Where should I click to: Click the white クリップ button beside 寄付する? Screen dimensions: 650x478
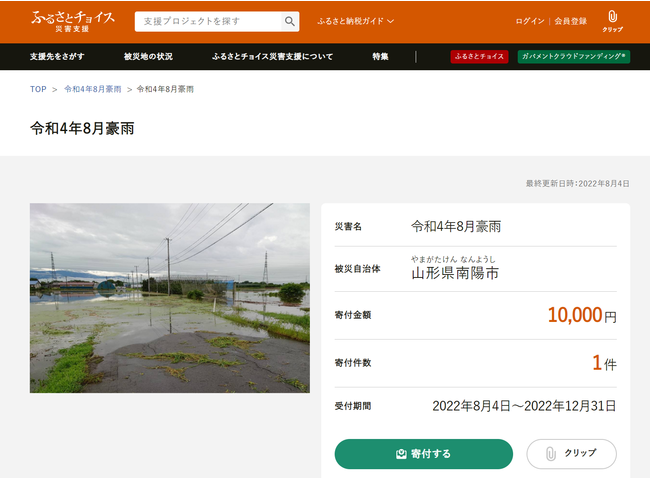(571, 454)
